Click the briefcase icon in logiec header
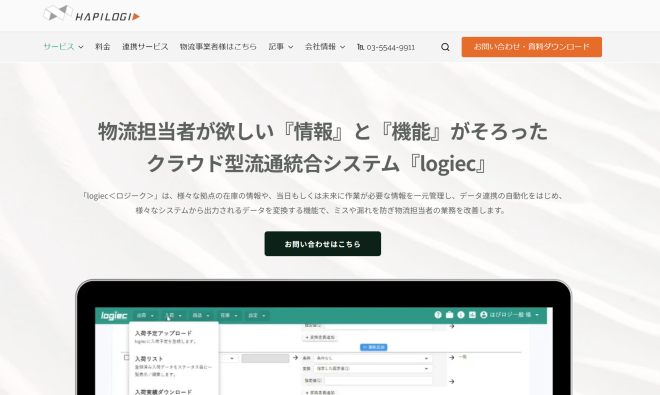 [449, 315]
